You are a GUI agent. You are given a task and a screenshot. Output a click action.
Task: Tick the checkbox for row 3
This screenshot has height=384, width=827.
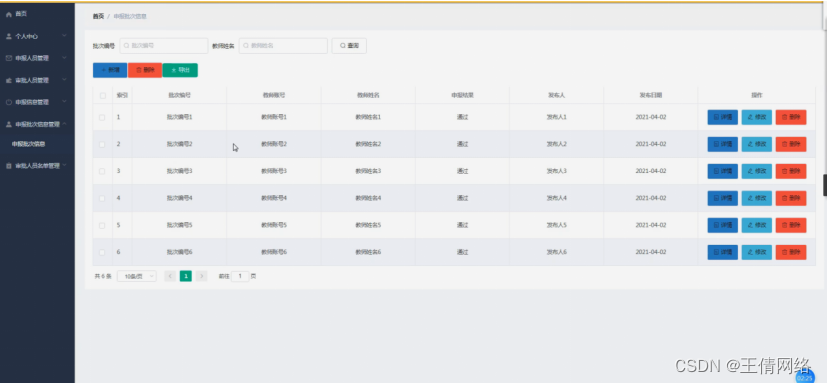point(102,171)
